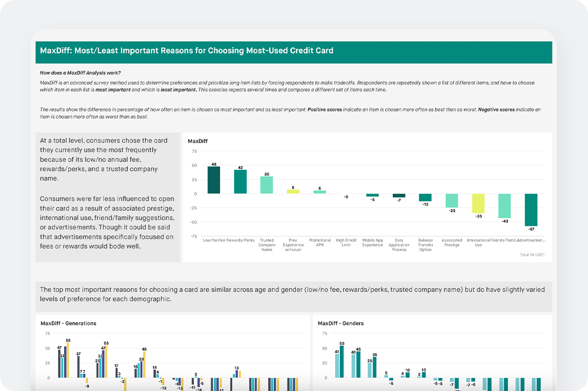
Task: Click the 'Advertisemen...' axis label
Action: tap(531, 240)
